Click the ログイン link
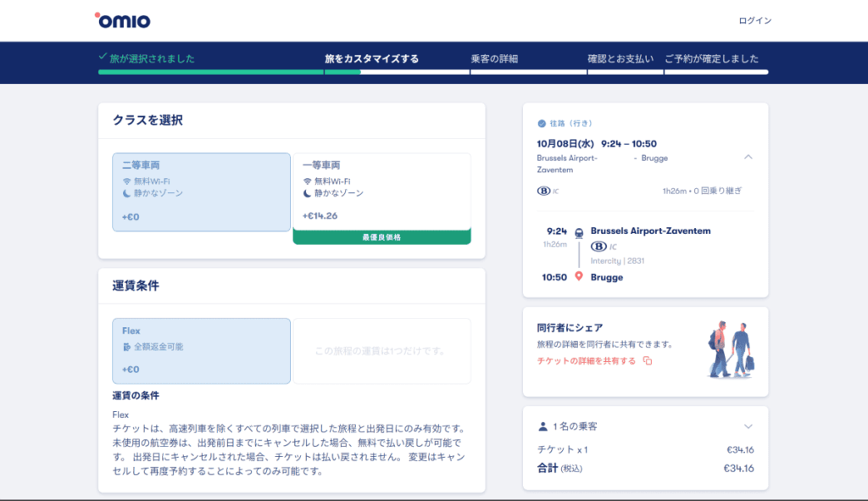 [x=754, y=20]
